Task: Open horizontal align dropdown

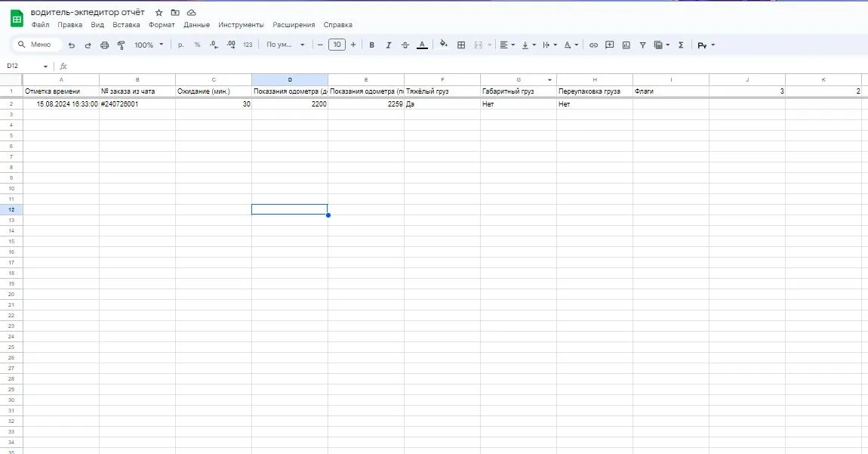Action: [x=508, y=45]
